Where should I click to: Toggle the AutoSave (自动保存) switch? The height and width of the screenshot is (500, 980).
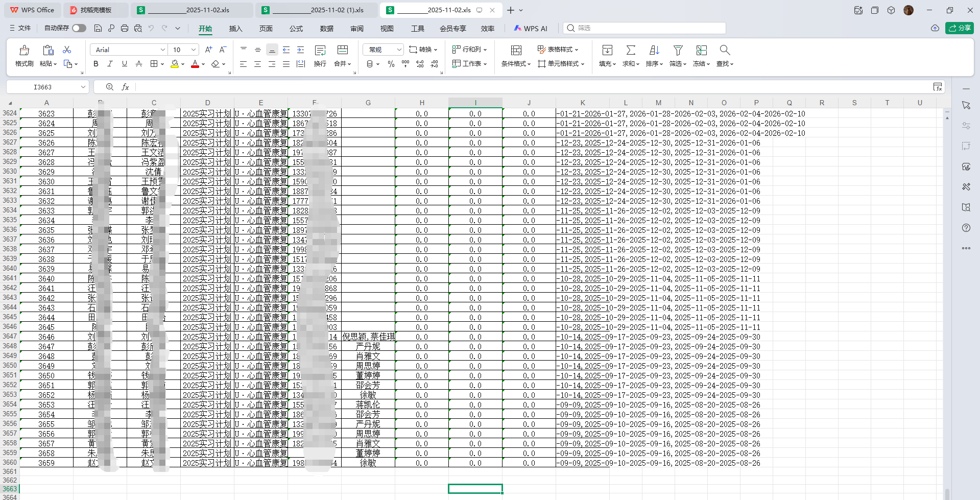tap(79, 28)
